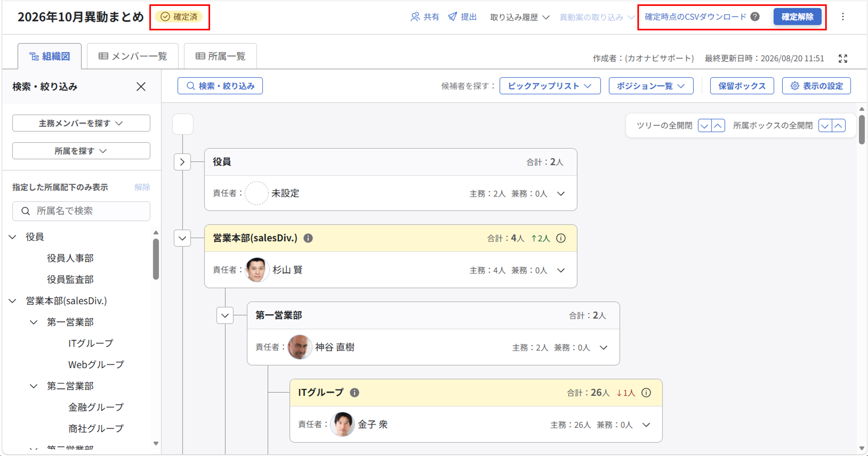Open 表示の設定 settings button
This screenshot has width=868, height=456.
pos(816,86)
